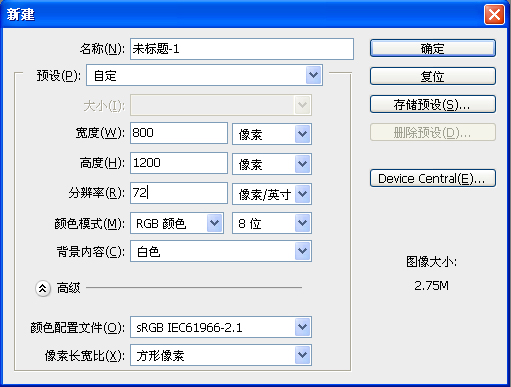Click the 高度(H): label
Viewport: 511px width, 387px height.
[x=102, y=163]
